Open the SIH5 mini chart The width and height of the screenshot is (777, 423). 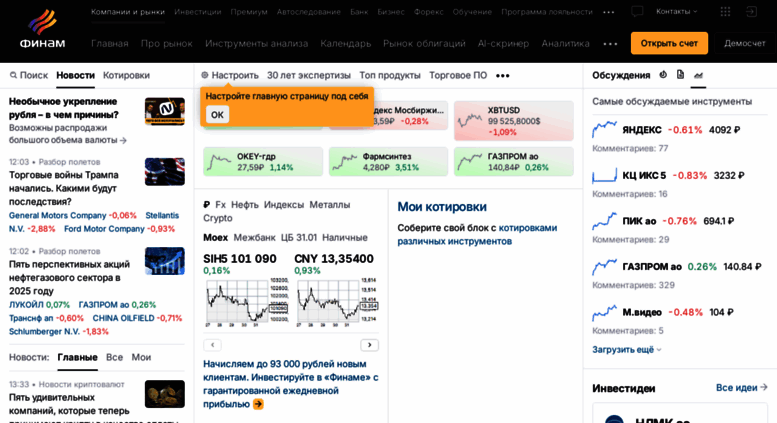pos(246,303)
